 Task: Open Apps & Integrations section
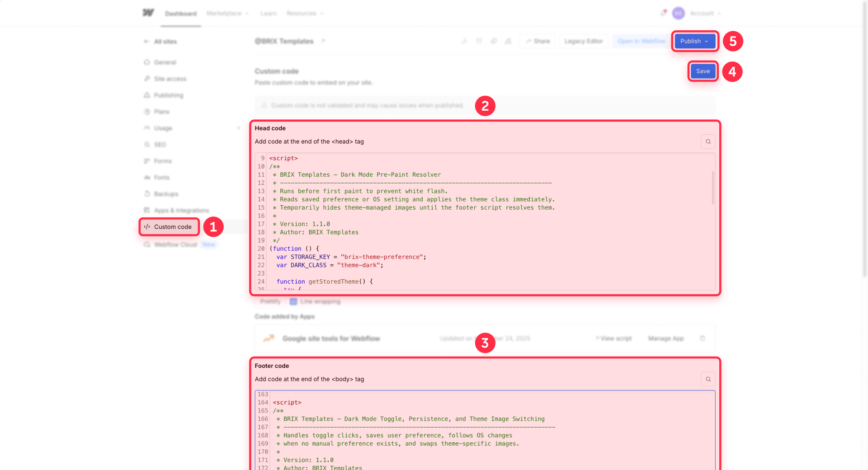tap(182, 211)
